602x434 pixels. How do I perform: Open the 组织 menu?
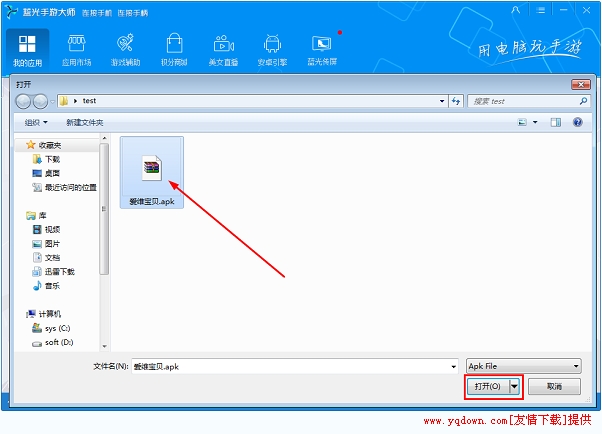click(x=39, y=122)
